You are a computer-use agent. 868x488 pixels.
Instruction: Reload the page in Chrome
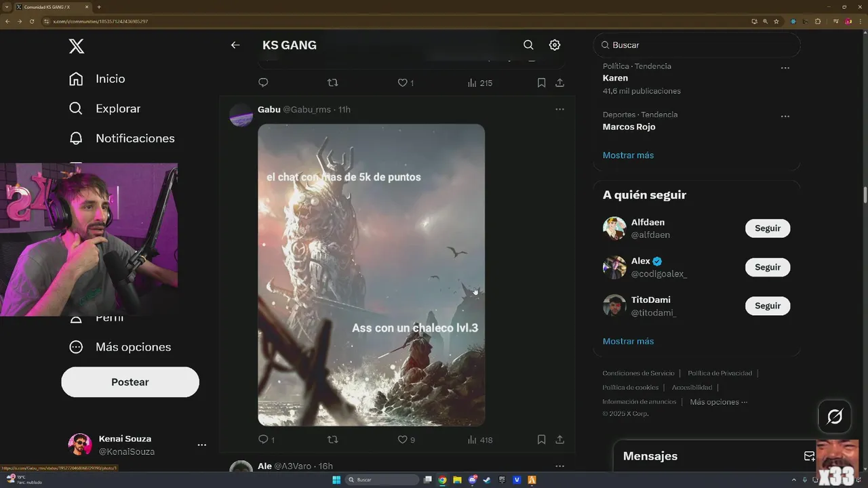tap(32, 21)
